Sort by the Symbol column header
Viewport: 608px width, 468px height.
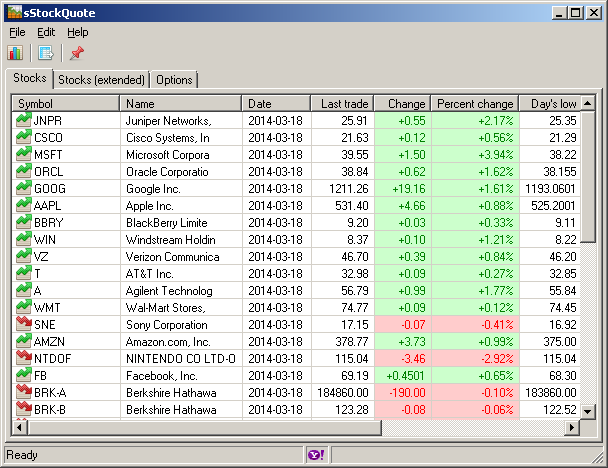pyautogui.click(x=66, y=104)
